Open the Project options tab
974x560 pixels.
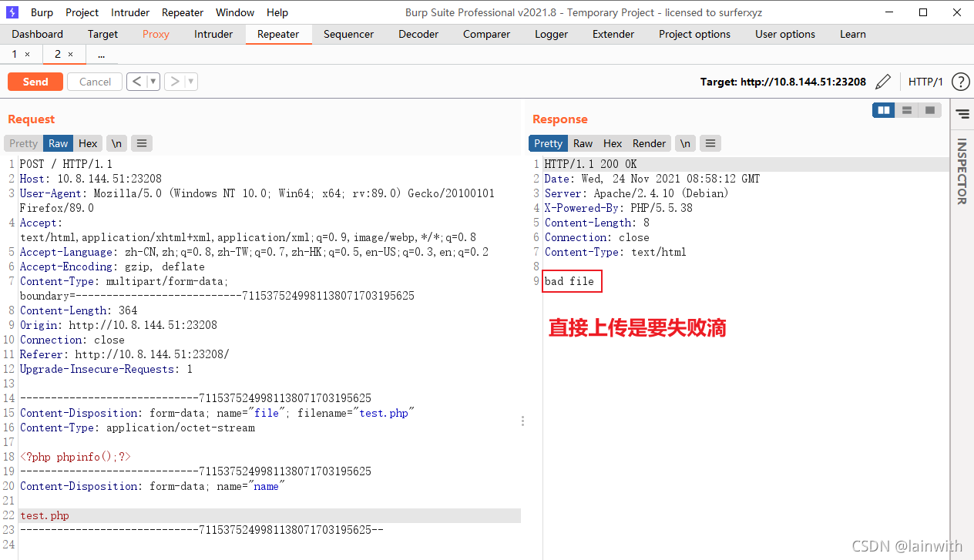pyautogui.click(x=694, y=34)
